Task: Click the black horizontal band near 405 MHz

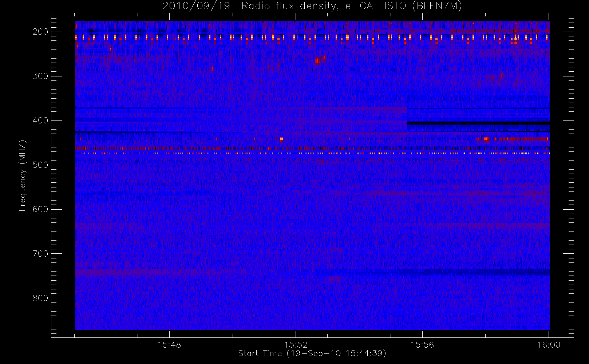Action: [478, 123]
